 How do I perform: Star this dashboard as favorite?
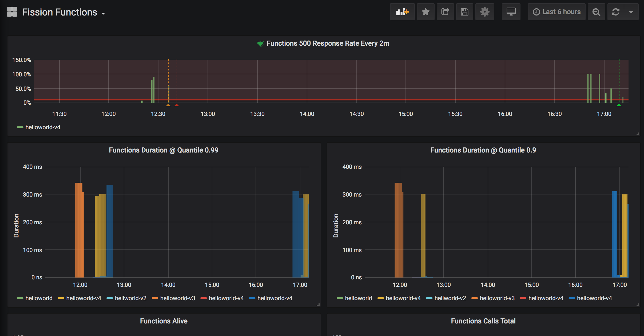point(426,12)
